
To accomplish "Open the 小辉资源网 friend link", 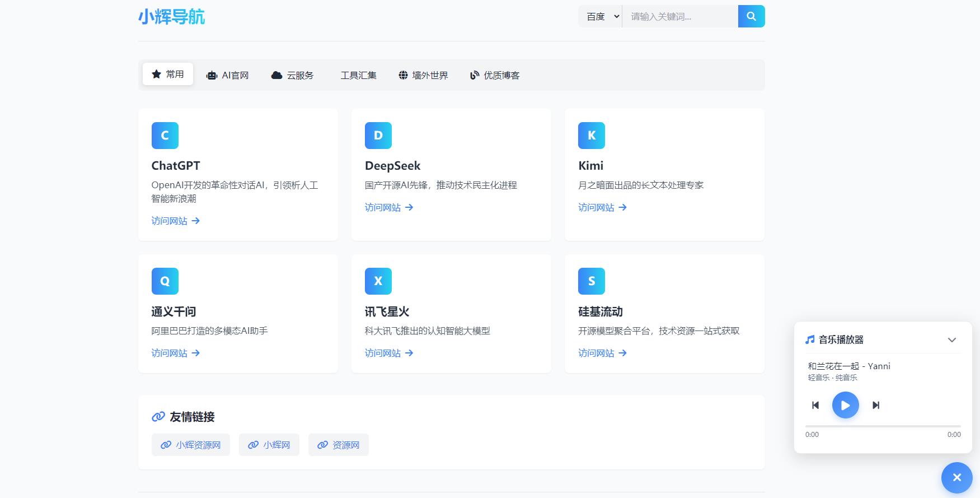I will coord(191,445).
